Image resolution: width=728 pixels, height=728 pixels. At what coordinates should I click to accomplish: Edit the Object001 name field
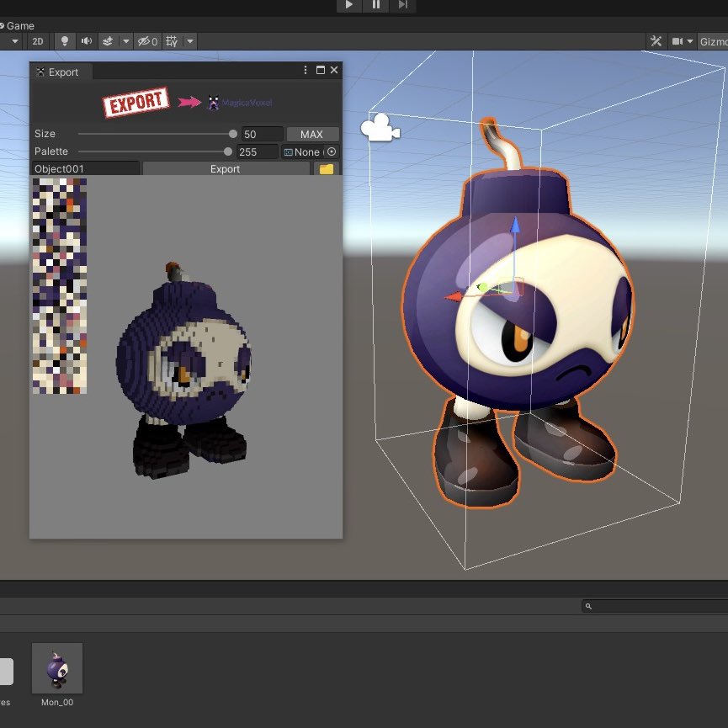click(86, 168)
